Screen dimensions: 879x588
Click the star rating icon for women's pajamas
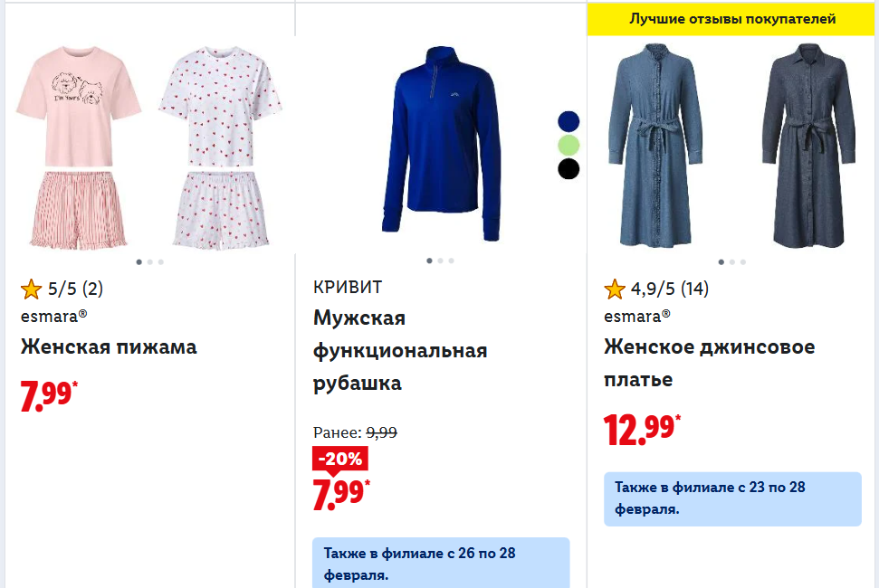[31, 289]
